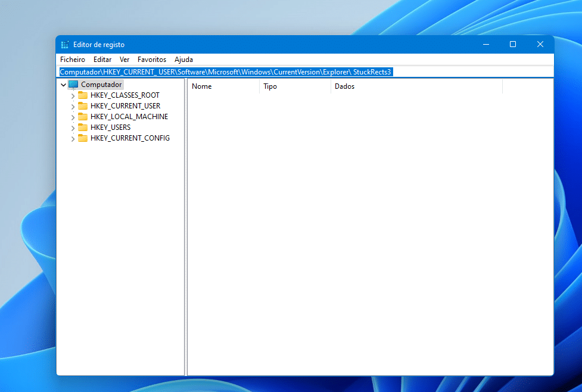Expand the HKEY_LOCAL_MACHINE key
Viewport: 582px width, 392px height.
tap(73, 117)
